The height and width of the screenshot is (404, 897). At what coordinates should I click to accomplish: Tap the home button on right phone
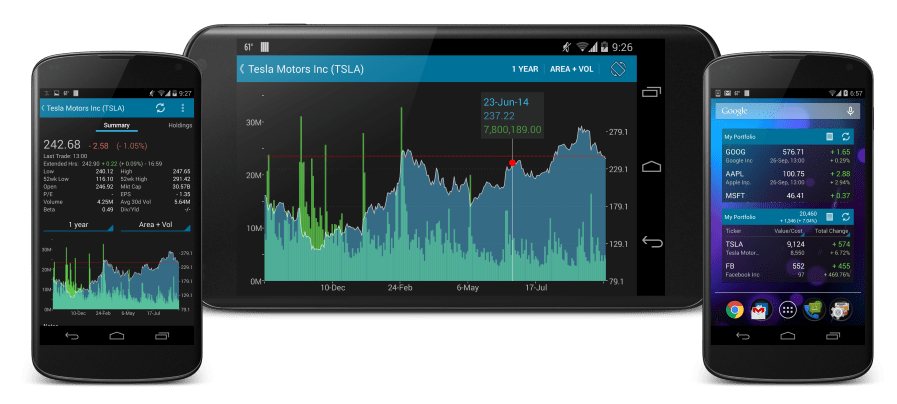787,336
